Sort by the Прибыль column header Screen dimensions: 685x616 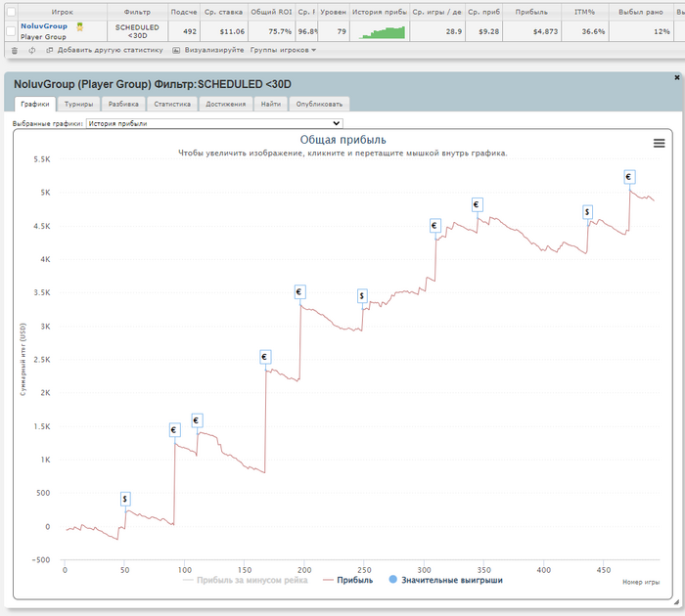click(x=531, y=13)
